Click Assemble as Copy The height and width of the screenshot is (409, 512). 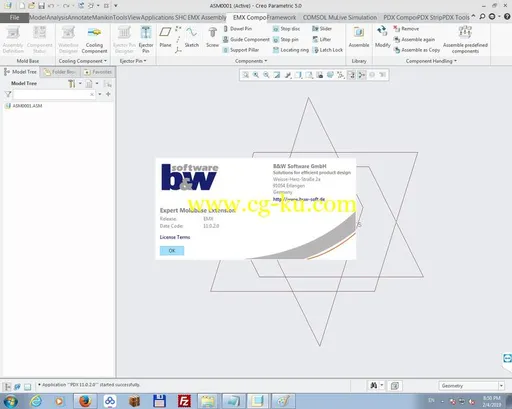pyautogui.click(x=417, y=50)
